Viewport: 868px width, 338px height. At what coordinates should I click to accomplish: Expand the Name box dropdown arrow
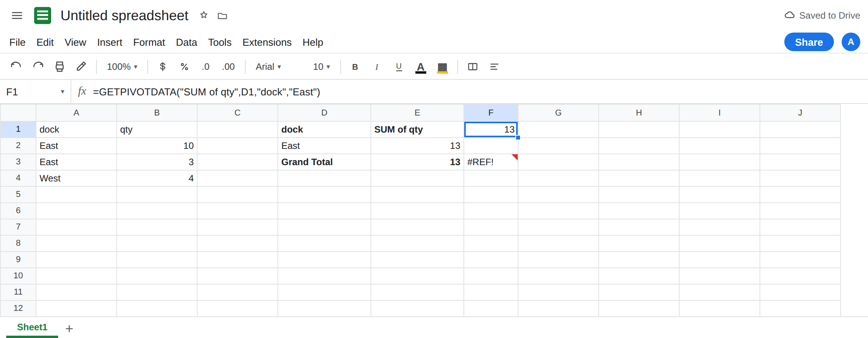(x=62, y=92)
